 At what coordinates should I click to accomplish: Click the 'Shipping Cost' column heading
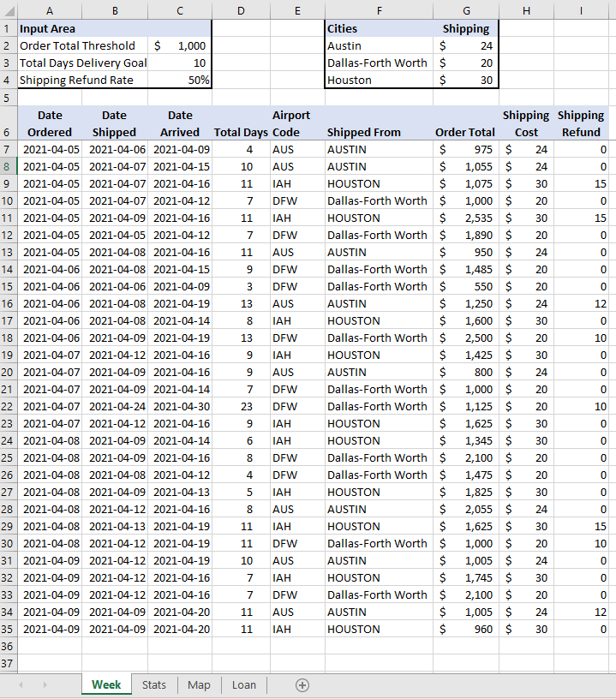(526, 123)
